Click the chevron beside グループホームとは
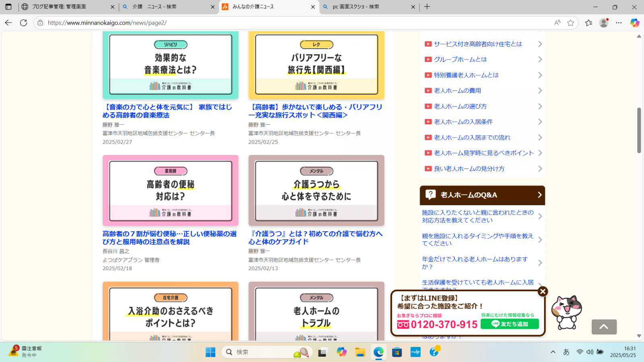Image resolution: width=644 pixels, height=362 pixels. point(540,60)
